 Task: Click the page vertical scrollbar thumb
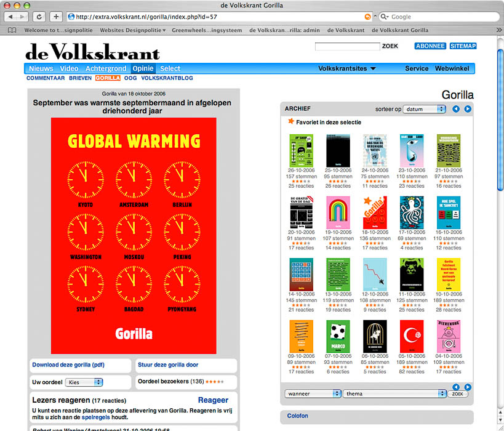click(500, 120)
